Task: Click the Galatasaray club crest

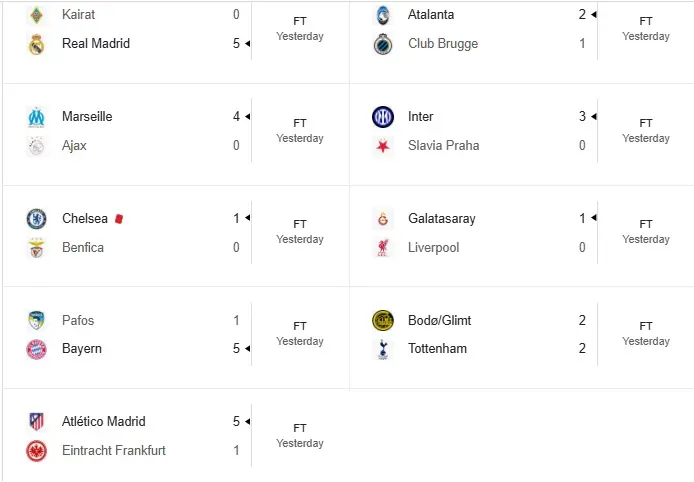Action: (x=383, y=219)
